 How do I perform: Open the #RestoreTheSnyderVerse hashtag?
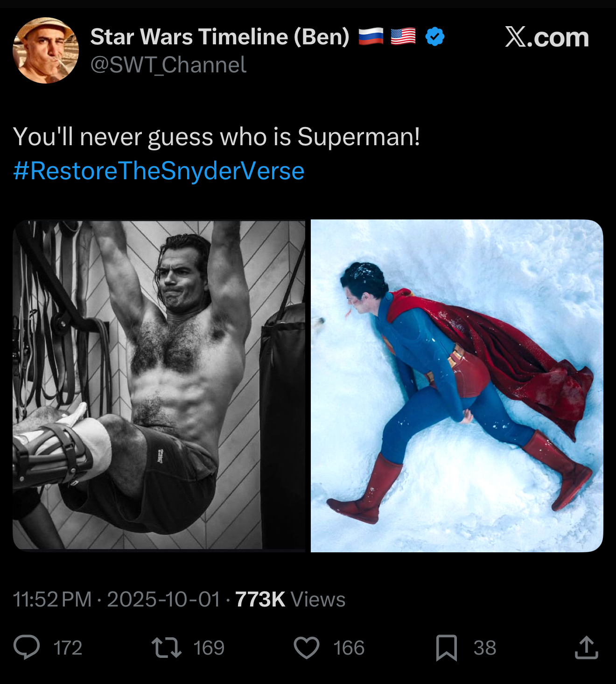click(x=159, y=171)
